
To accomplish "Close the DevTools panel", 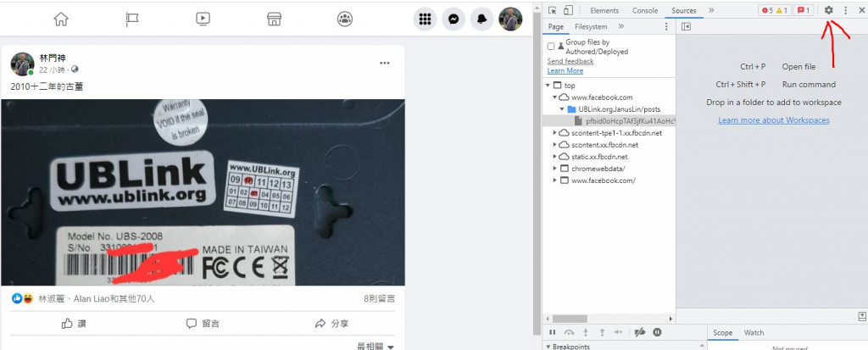I will pos(861,10).
